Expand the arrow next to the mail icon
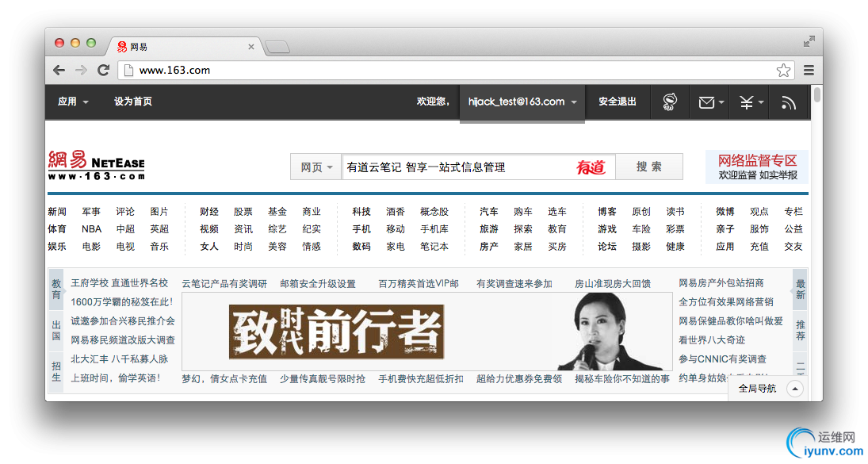The image size is (868, 464). [721, 102]
